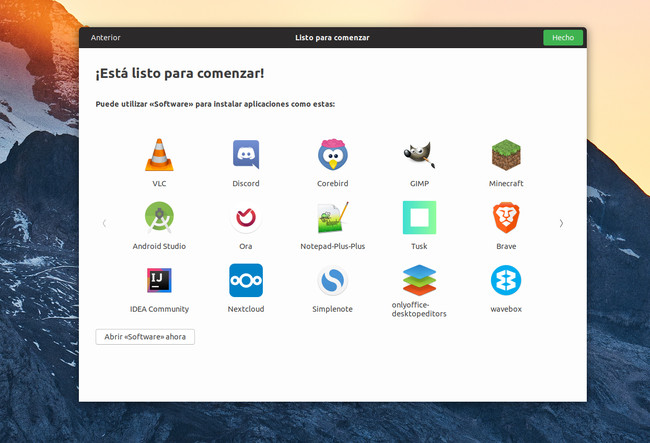
Task: Select the wavebox icon
Action: pyautogui.click(x=506, y=280)
